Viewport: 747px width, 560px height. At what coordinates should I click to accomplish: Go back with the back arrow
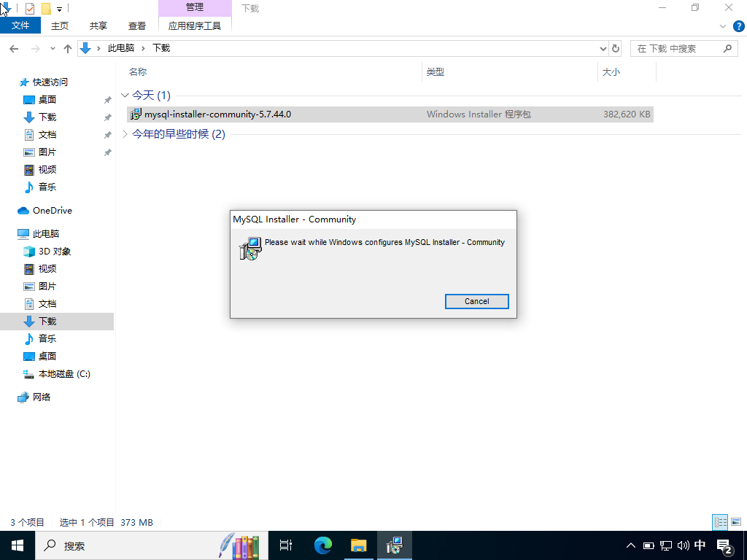point(15,49)
